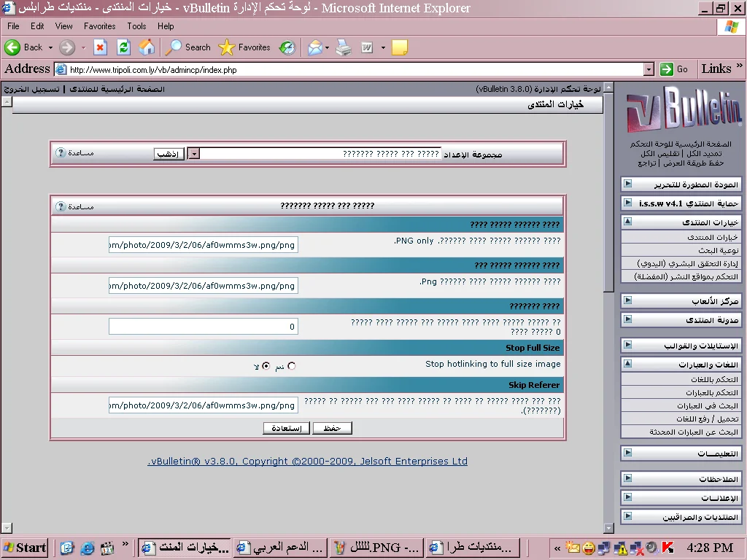Open the Back button history dropdown
The height and width of the screenshot is (560, 747).
pos(50,47)
